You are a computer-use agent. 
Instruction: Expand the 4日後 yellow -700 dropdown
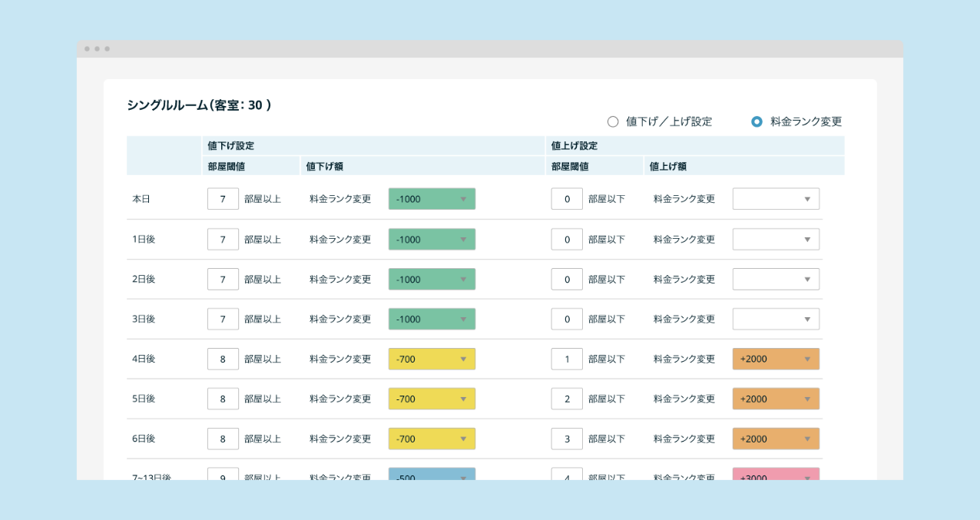[x=432, y=359]
